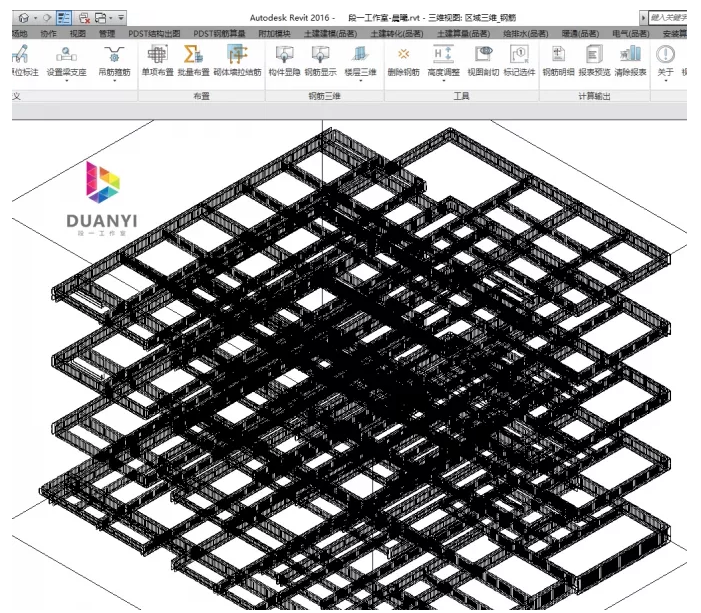The image size is (701, 613).
Task: Open the 钢筋明细 rebar detail list
Action: click(x=558, y=59)
